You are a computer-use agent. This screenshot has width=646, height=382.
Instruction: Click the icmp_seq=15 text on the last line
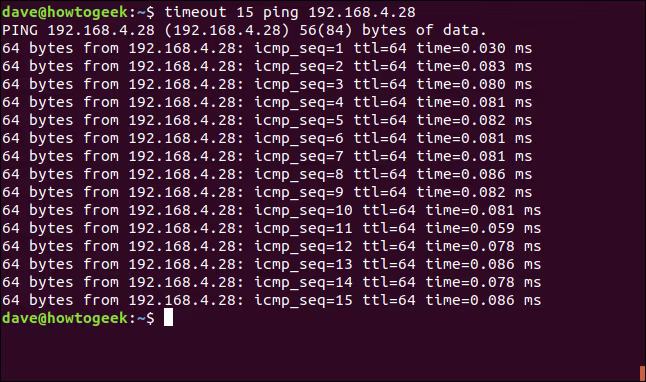click(x=303, y=300)
